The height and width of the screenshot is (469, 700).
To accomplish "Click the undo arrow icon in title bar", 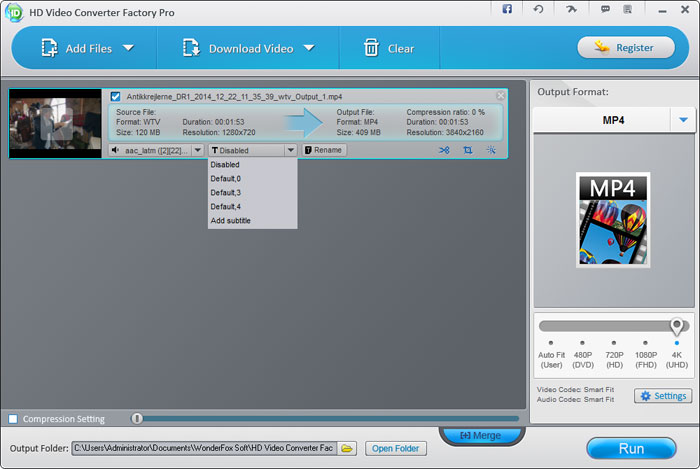I will tap(538, 9).
